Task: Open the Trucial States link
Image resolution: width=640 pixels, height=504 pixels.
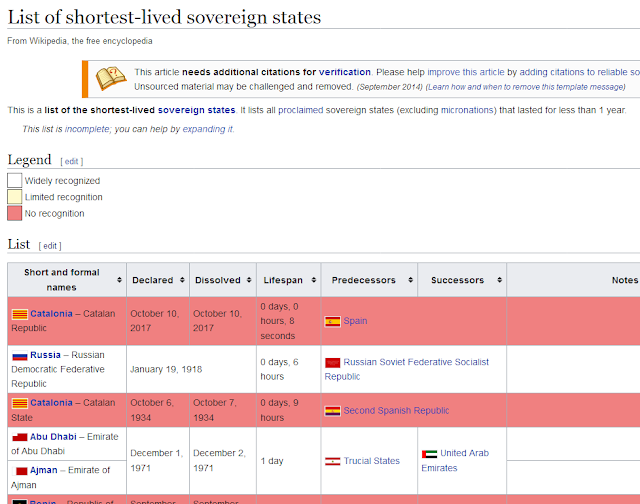Action: coord(371,461)
